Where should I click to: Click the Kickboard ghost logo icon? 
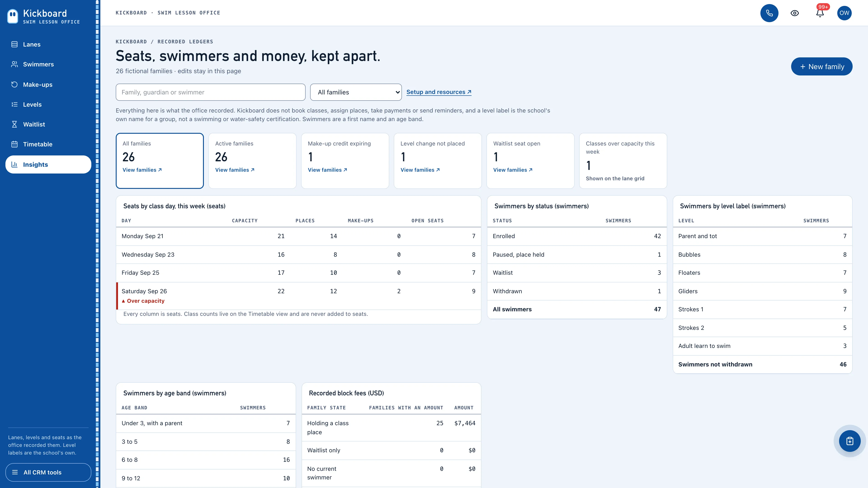pos(13,16)
